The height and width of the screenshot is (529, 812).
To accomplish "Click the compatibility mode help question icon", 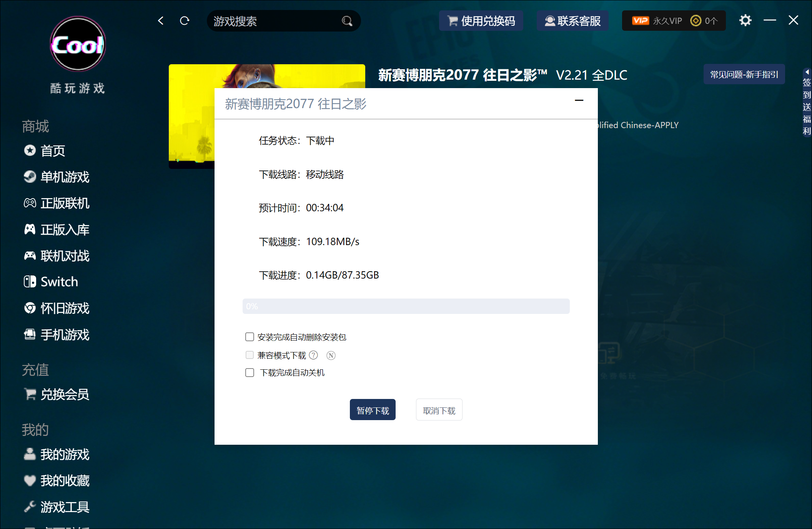I will click(313, 355).
